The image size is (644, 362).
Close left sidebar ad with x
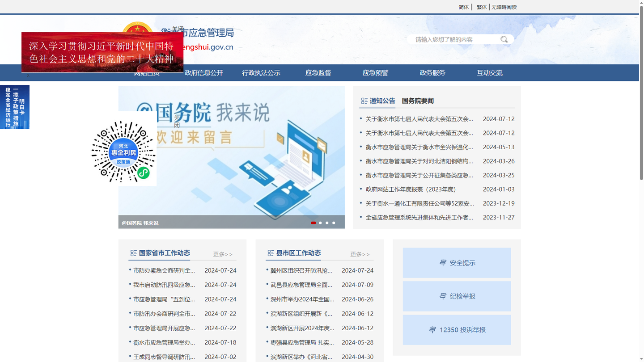point(28,75)
